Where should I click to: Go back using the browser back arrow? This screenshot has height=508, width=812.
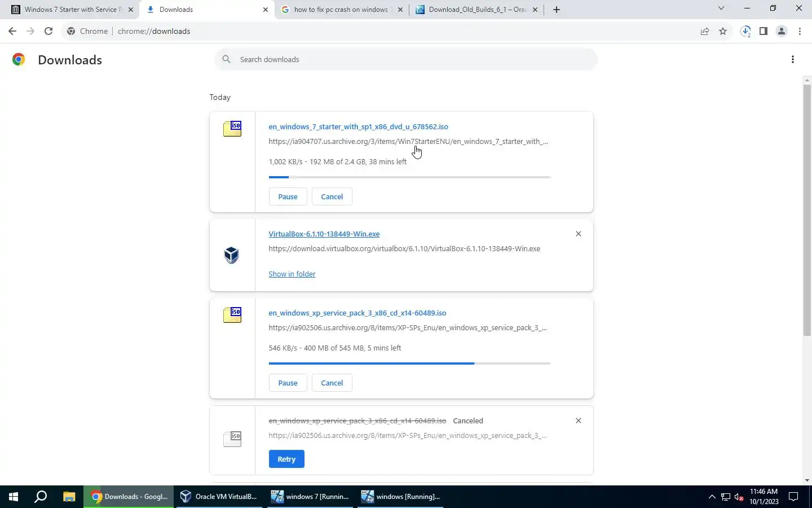coord(12,31)
